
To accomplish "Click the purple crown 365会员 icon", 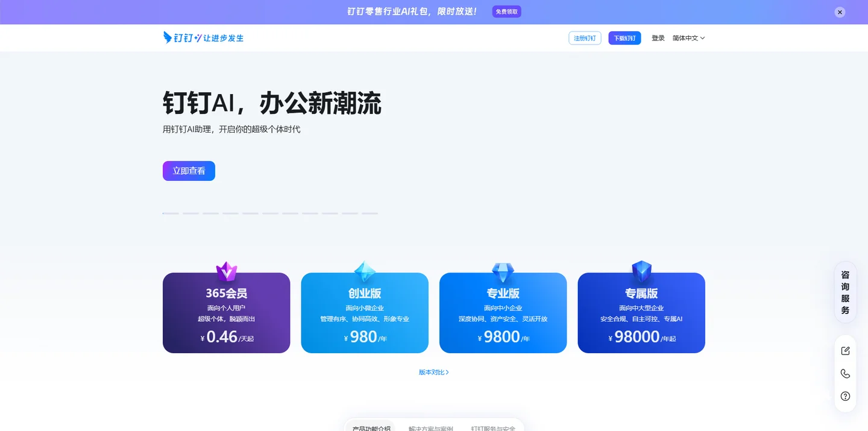I will 227,272.
